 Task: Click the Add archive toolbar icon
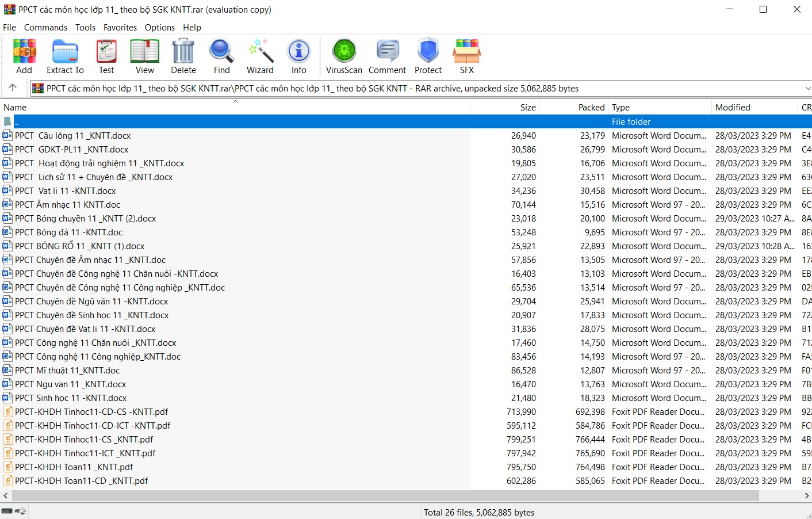pyautogui.click(x=24, y=56)
